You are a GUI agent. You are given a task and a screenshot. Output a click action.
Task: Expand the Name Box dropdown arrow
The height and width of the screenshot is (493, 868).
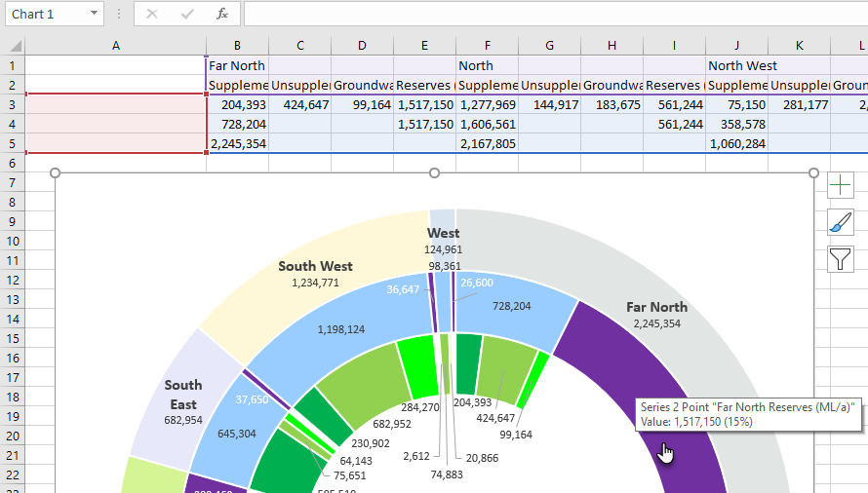tap(94, 14)
